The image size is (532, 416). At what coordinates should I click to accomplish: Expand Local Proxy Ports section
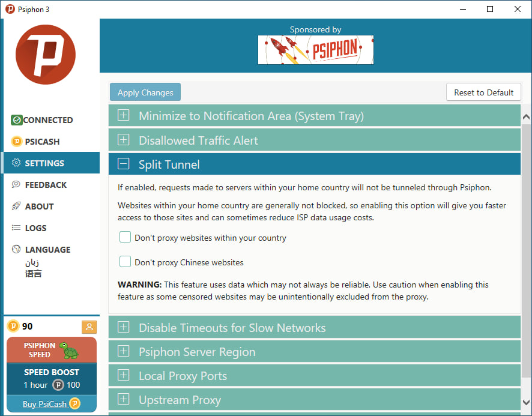point(314,376)
